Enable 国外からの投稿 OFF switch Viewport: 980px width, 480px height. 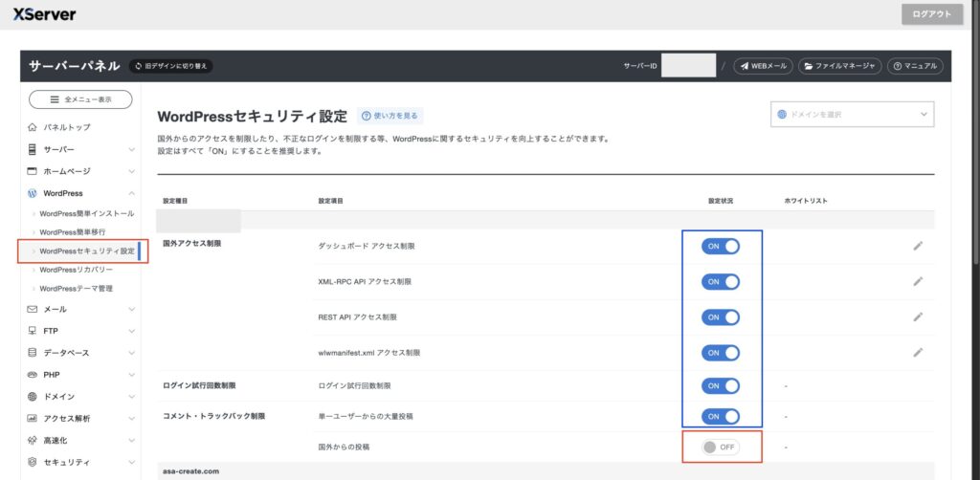click(x=721, y=447)
